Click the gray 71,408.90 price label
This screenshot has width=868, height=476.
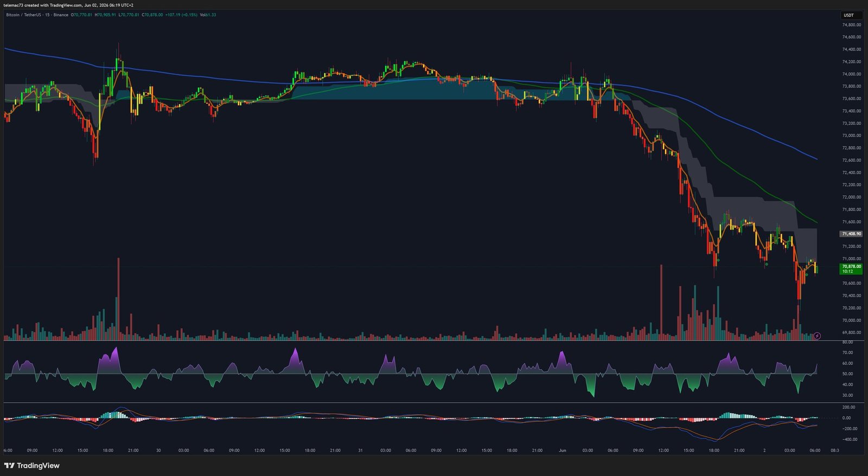point(851,234)
